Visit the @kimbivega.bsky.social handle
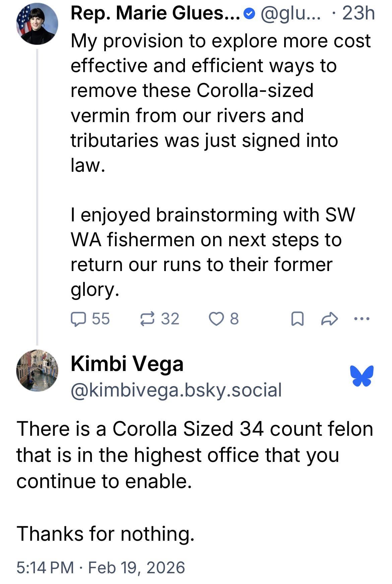392x584 pixels. click(176, 390)
